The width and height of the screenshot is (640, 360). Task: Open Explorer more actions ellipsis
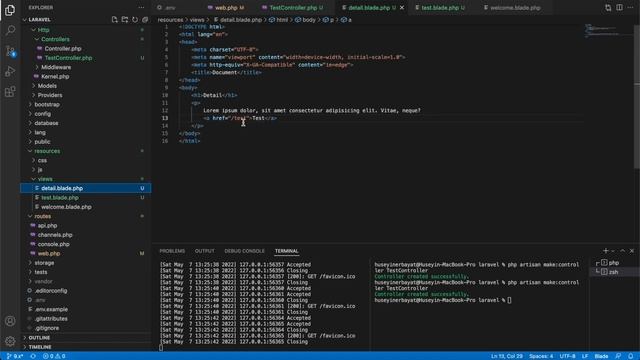click(x=141, y=7)
